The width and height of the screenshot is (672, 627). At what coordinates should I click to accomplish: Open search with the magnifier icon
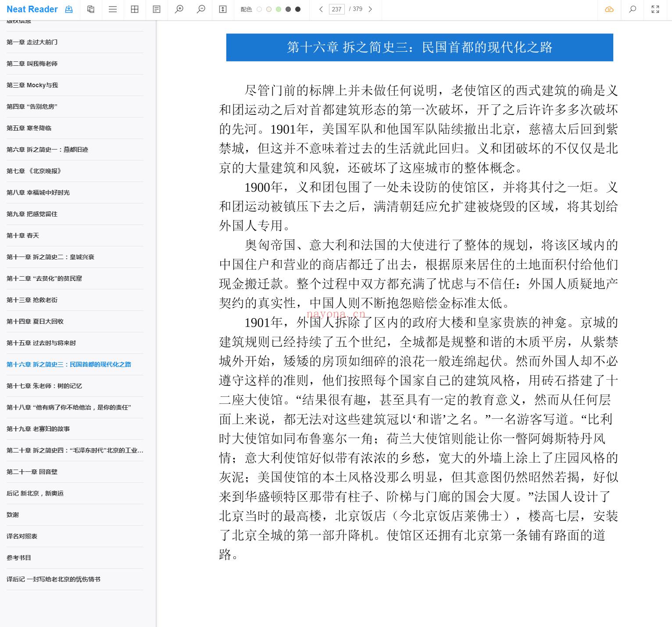point(633,9)
